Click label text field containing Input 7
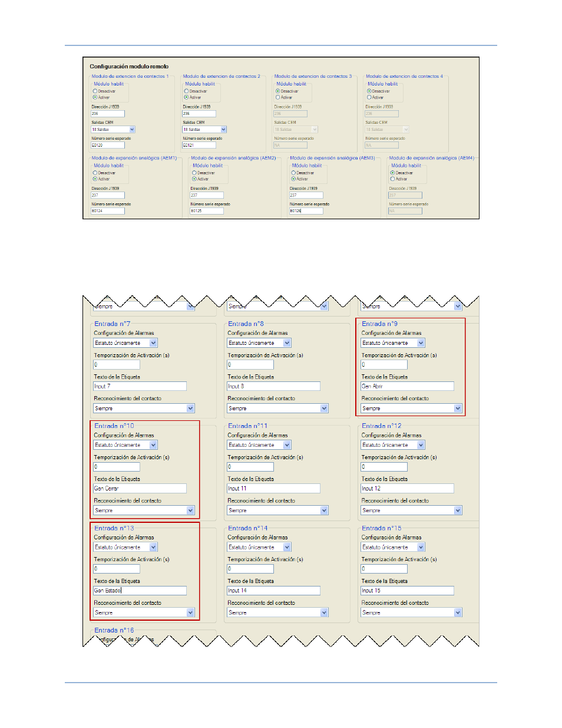 (x=140, y=386)
